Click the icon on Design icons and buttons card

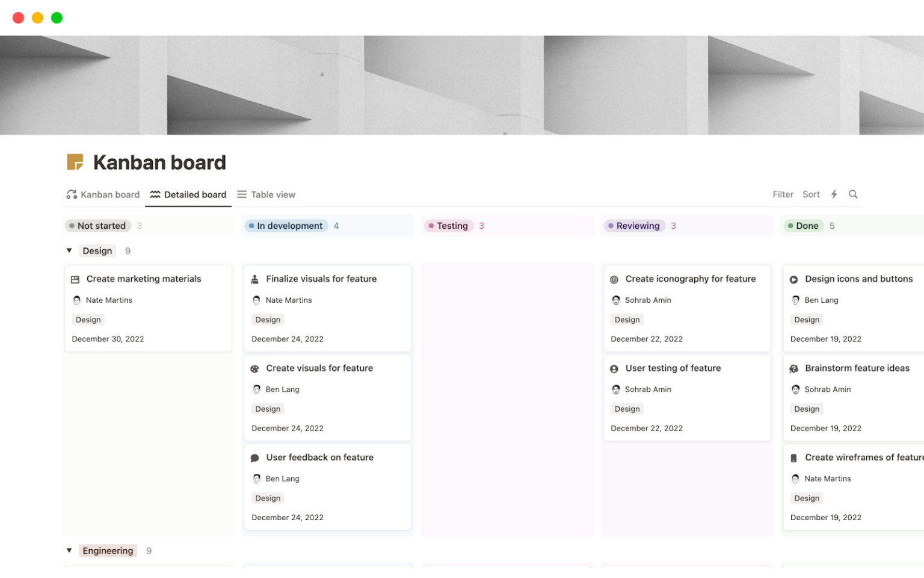click(x=794, y=279)
